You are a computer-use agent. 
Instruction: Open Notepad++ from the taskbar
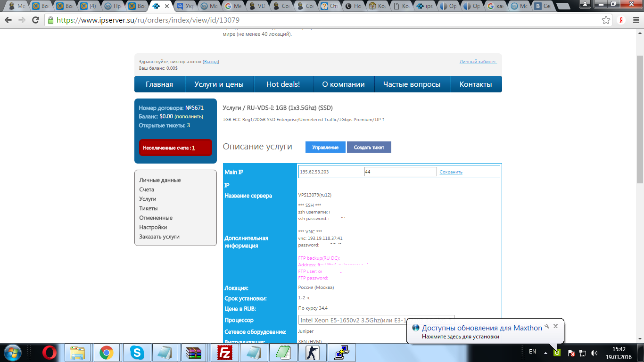click(283, 353)
